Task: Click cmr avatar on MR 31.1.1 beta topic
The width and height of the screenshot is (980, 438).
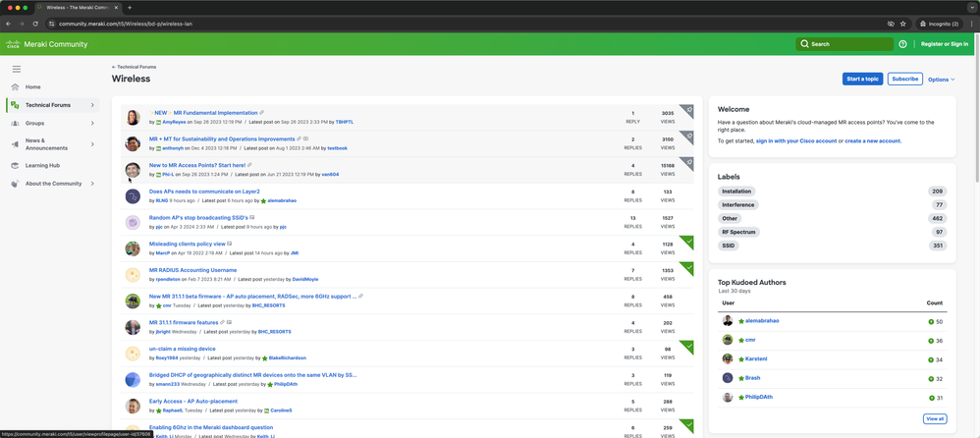Action: coord(133,301)
